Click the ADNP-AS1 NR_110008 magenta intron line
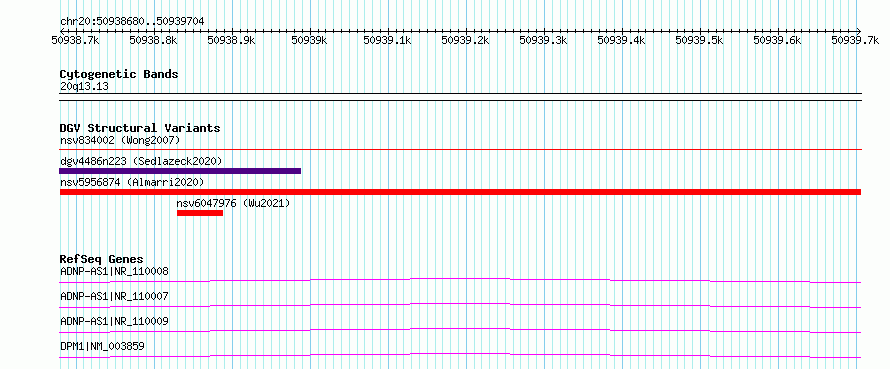Screen dimensions: 890x369 [460, 280]
